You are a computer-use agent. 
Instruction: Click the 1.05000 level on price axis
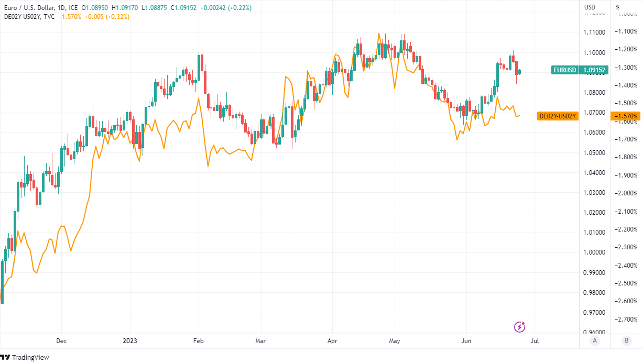tap(595, 152)
